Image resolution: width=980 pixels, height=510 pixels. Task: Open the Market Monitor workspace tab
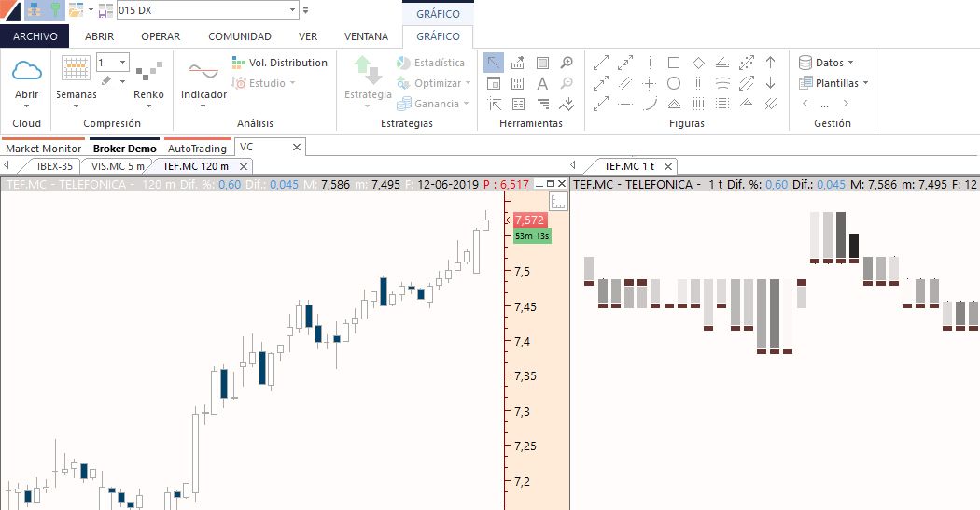pyautogui.click(x=43, y=149)
